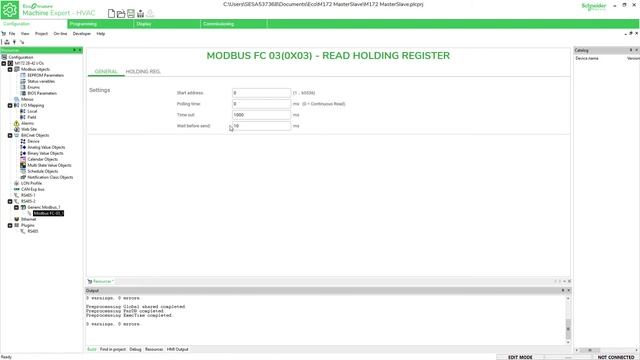The height and width of the screenshot is (360, 640).
Task: Select RS485-1 port node
Action: pyautogui.click(x=28, y=196)
